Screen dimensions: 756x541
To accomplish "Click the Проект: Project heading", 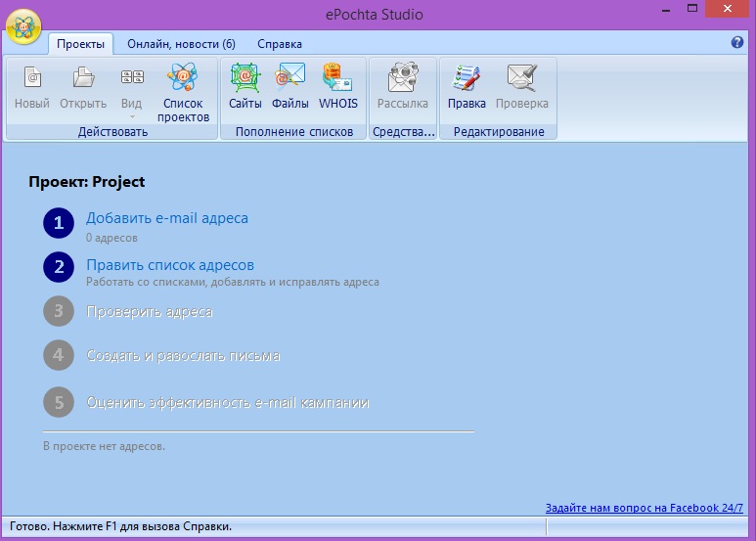I will [x=87, y=182].
